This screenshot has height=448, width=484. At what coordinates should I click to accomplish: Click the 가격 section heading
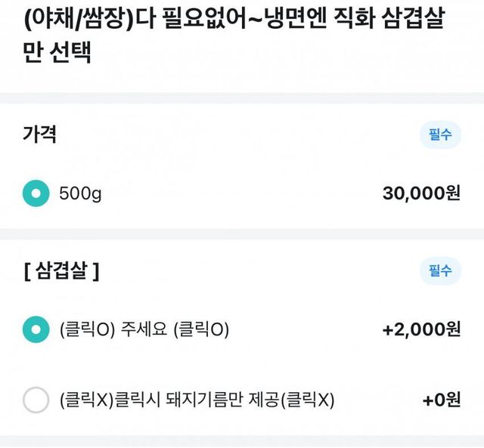pyautogui.click(x=40, y=135)
